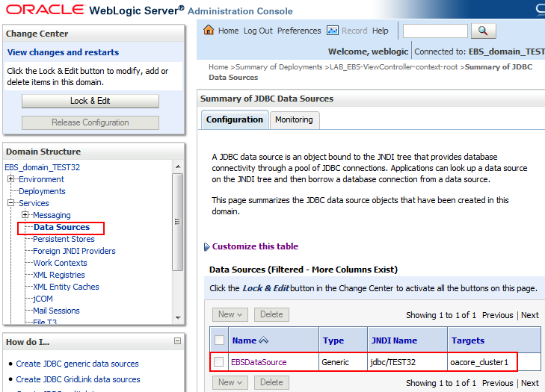Click the magnifying glass search button
The width and height of the screenshot is (545, 392).
tap(483, 31)
